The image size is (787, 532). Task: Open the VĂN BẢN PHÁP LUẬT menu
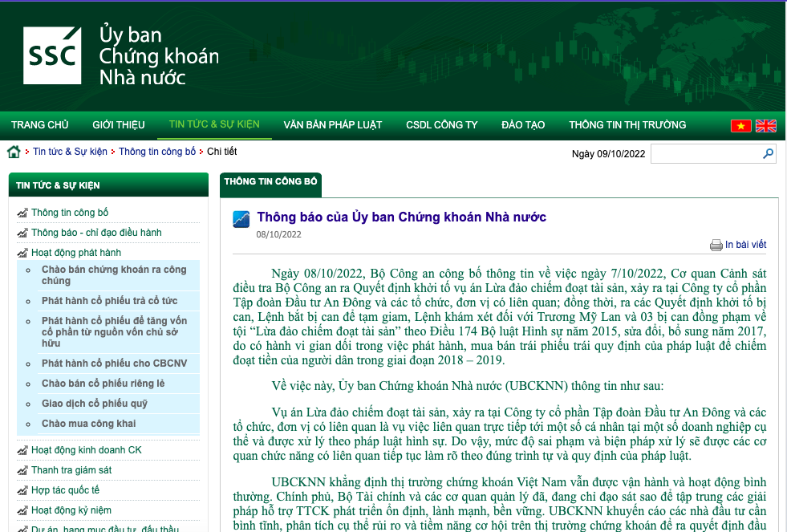(332, 125)
